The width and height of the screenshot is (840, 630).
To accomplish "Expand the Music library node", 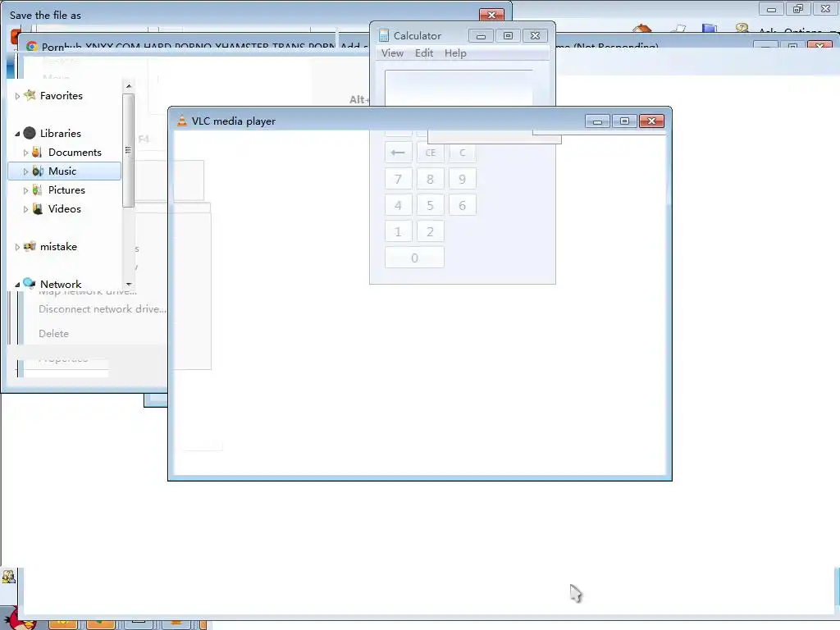I will point(25,171).
